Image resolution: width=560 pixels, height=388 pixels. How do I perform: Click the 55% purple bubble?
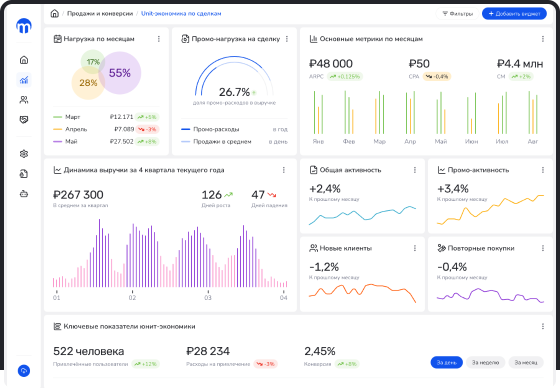coord(120,73)
